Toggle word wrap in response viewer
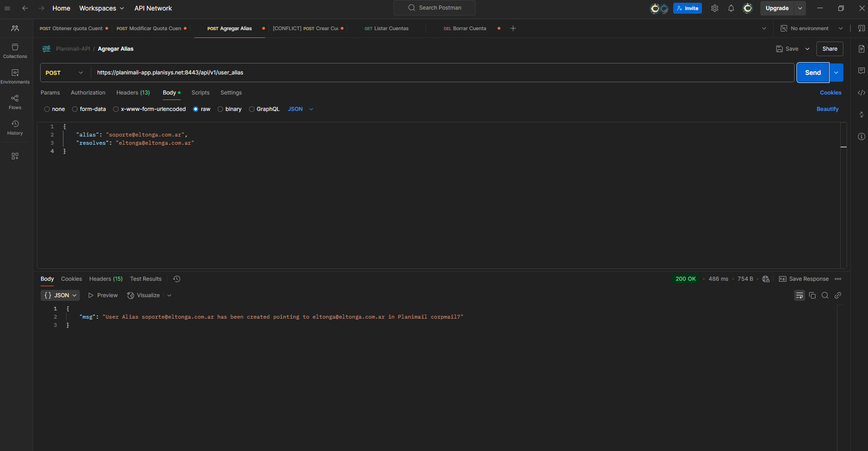The image size is (868, 451). tap(800, 295)
